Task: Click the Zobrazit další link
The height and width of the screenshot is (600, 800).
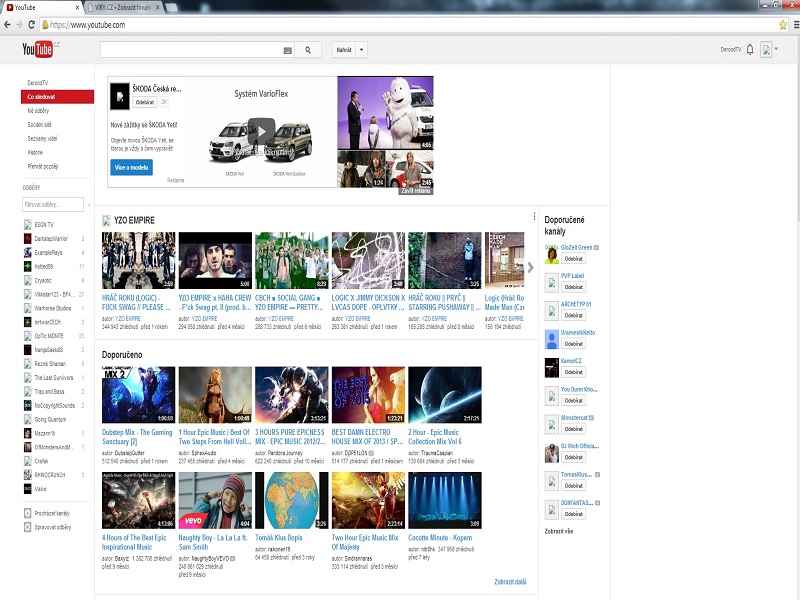Action: tap(509, 581)
